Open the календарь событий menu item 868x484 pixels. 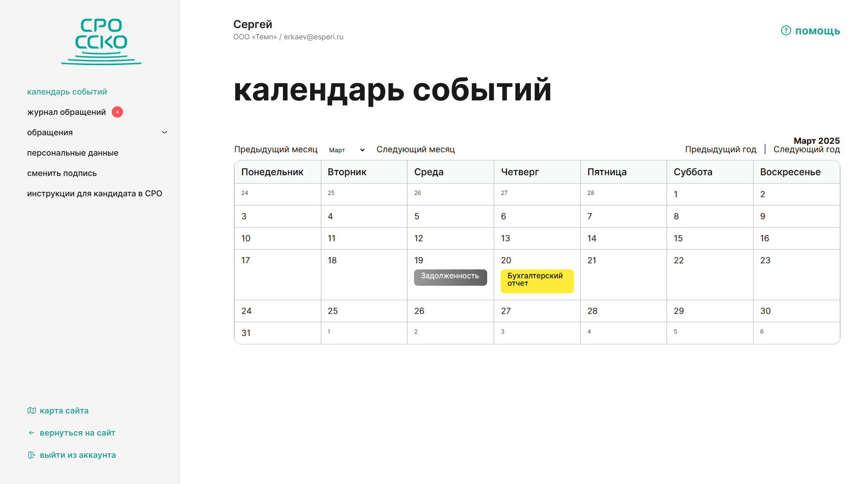tap(67, 92)
